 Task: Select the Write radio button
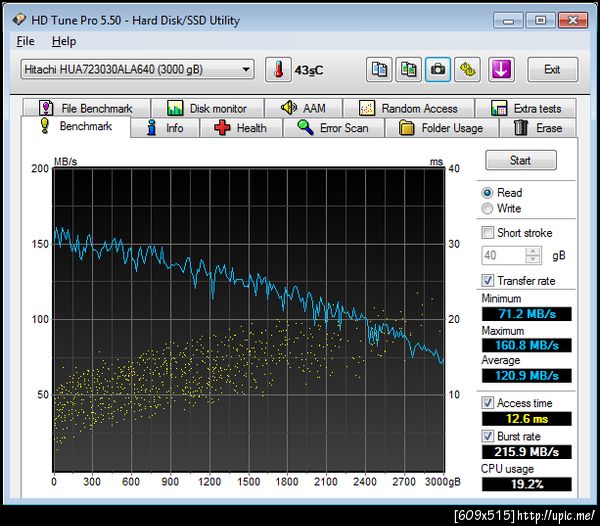[x=487, y=209]
